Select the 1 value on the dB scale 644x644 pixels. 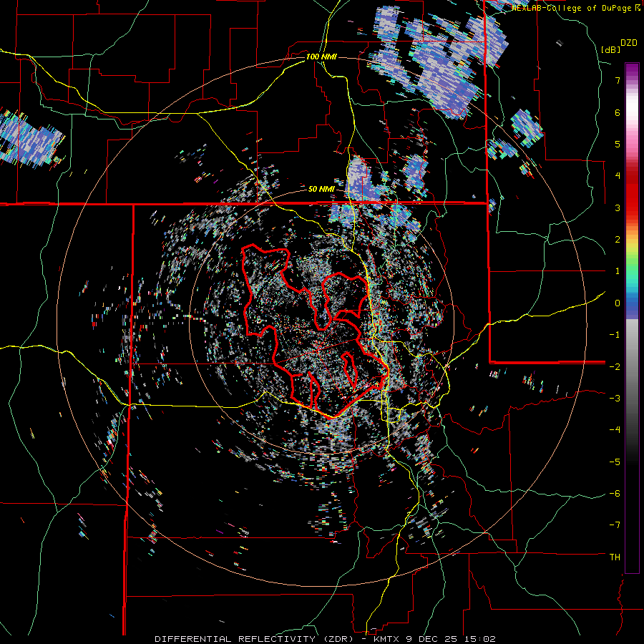click(618, 271)
